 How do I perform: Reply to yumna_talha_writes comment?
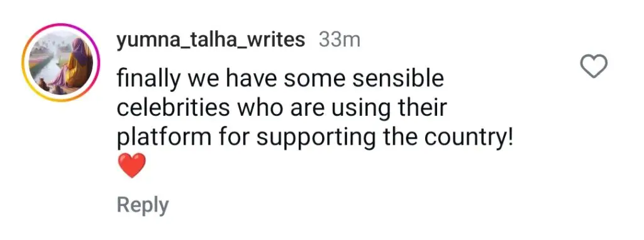click(143, 205)
